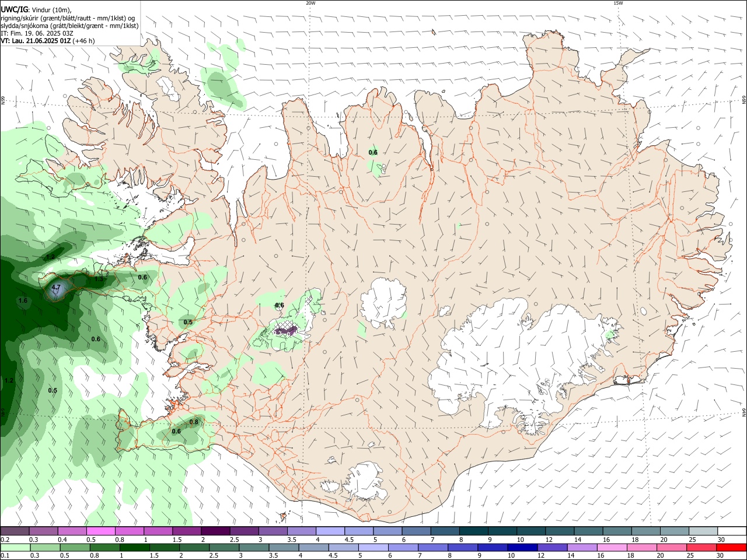Click the hatched purple snow area on Langjökull
The image size is (747, 560).
(x=287, y=330)
